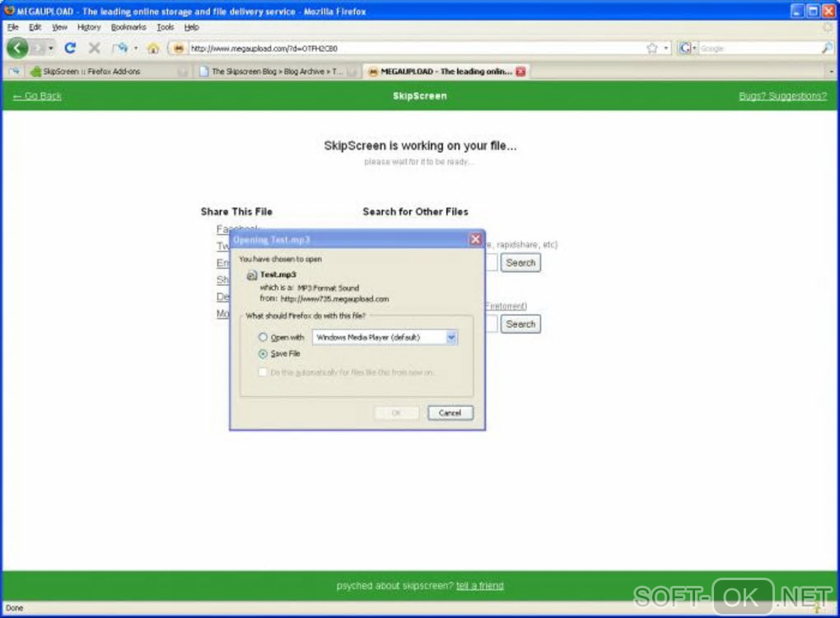Maximize the Firefox window
Image resolution: width=840 pixels, height=618 pixels.
pos(813,11)
